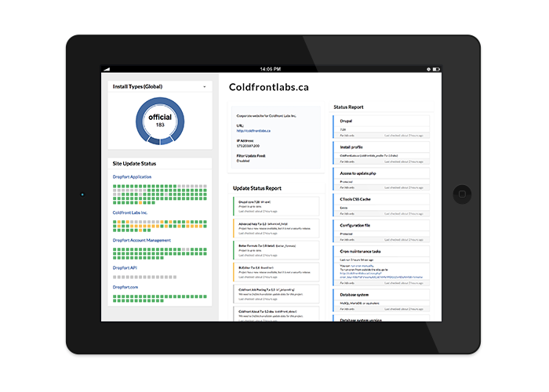Click the Database system version heading

pos(361,320)
